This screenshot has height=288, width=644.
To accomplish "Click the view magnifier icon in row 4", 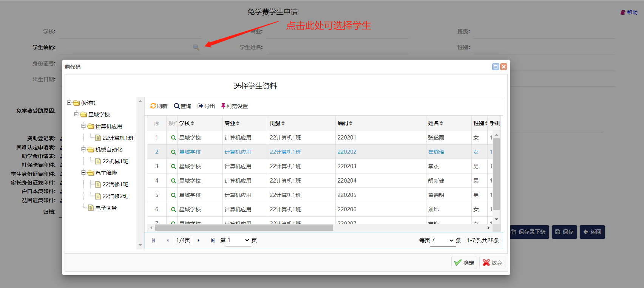I will click(173, 181).
